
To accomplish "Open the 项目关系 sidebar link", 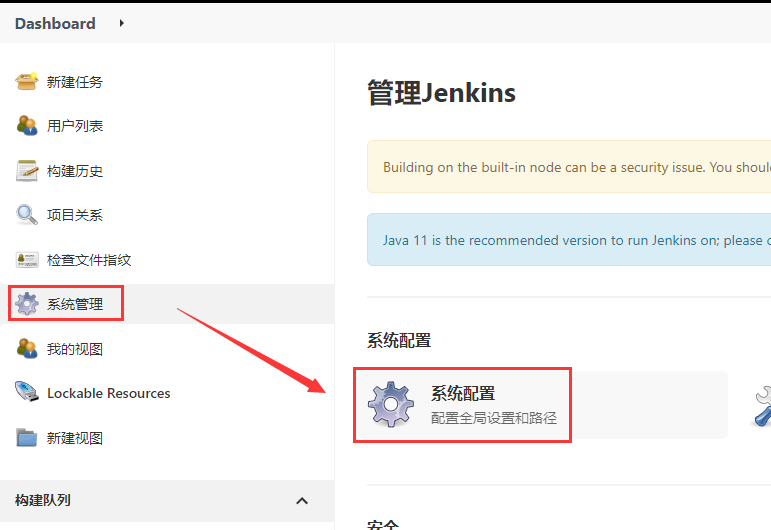I will click(x=75, y=215).
